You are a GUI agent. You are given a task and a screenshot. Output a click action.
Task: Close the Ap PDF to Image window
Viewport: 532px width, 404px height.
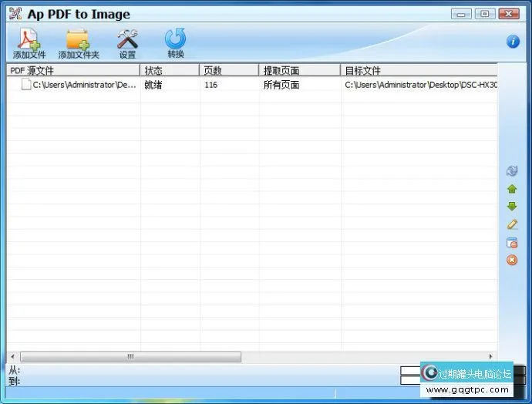tap(509, 14)
